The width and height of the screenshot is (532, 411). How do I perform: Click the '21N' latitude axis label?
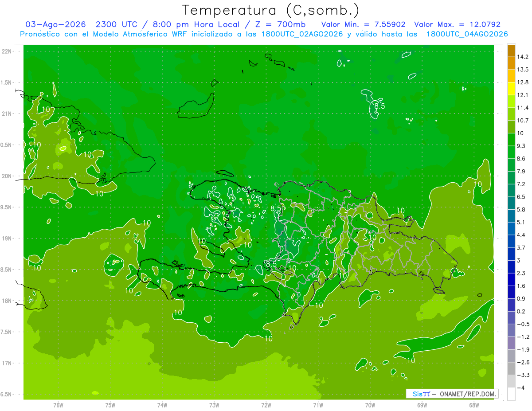click(x=7, y=114)
